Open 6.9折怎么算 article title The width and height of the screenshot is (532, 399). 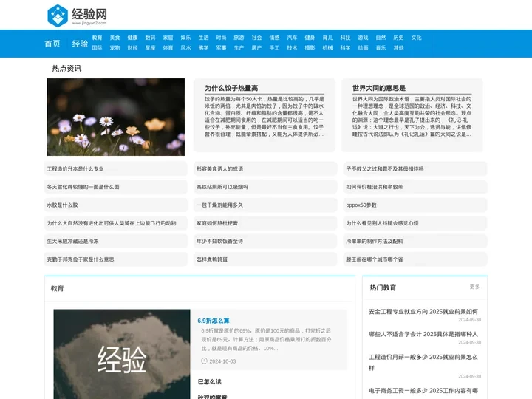point(214,321)
